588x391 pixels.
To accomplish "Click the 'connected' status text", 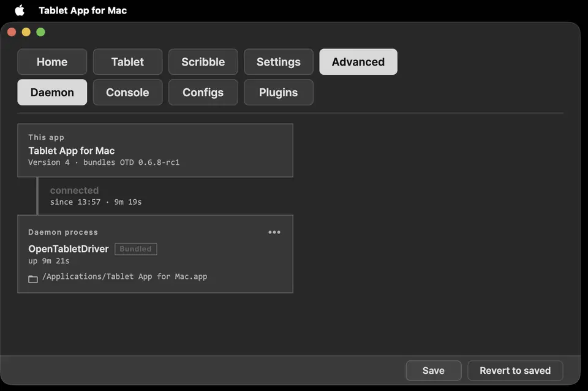I will coord(74,190).
